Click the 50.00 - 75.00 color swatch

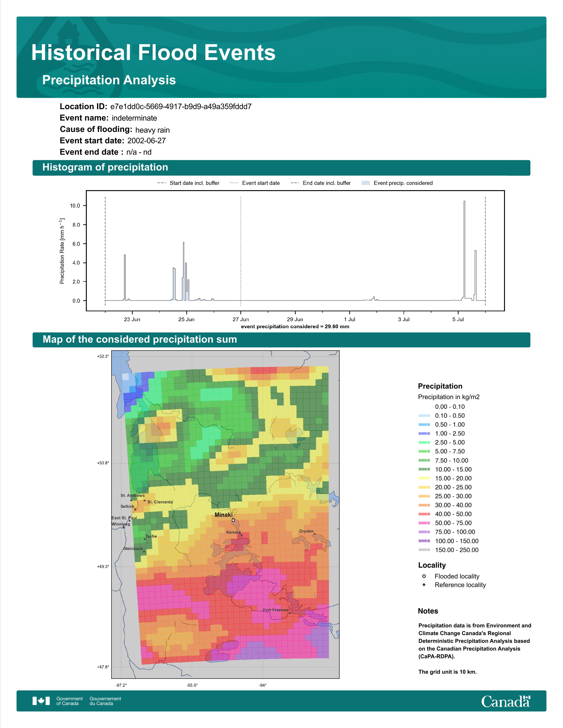tap(424, 523)
